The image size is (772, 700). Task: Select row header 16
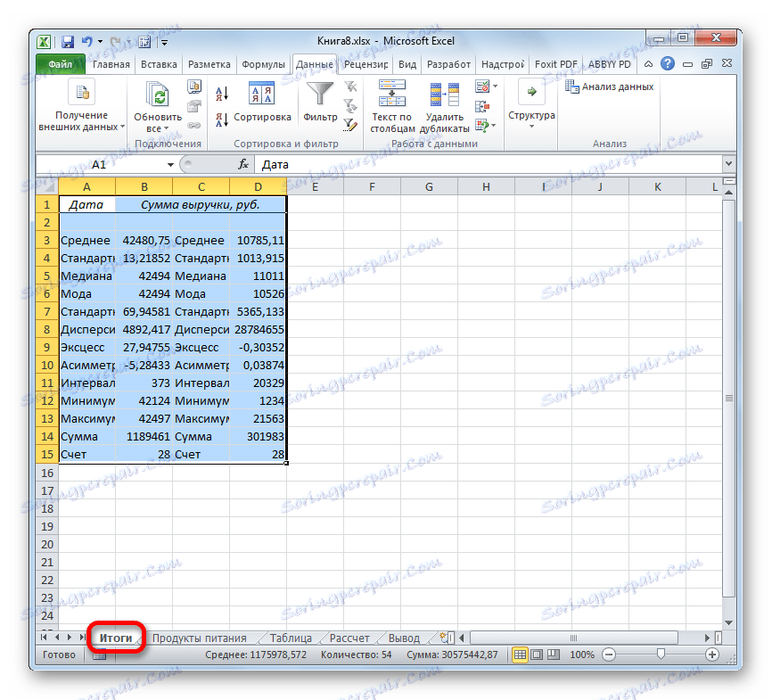pyautogui.click(x=47, y=473)
